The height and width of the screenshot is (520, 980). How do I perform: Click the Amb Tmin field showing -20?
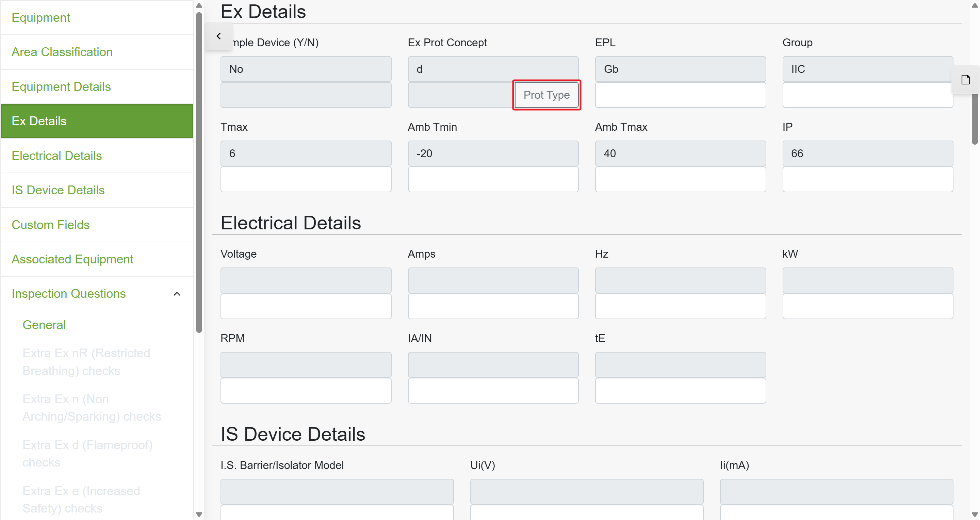point(493,153)
